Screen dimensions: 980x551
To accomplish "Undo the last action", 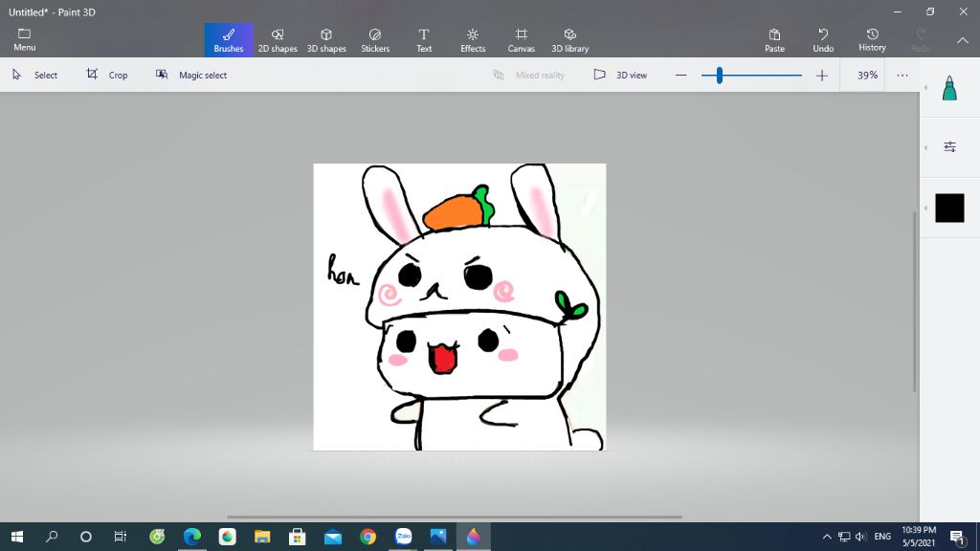I will [823, 40].
